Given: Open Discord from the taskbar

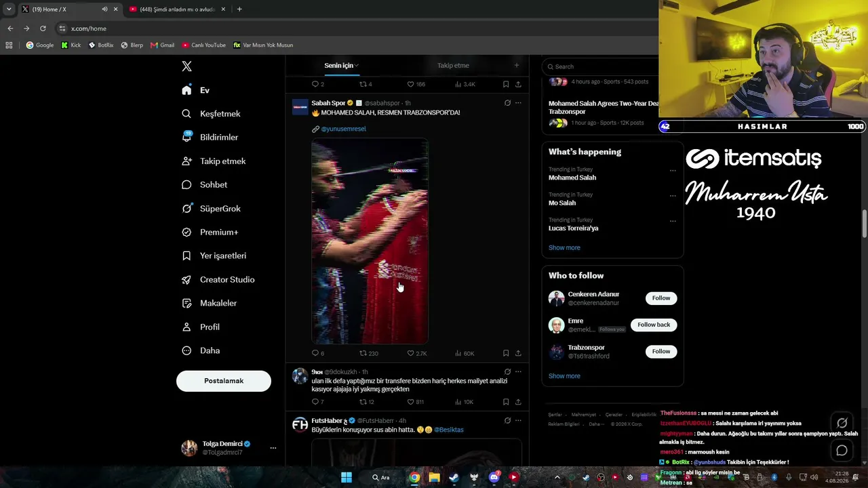Looking at the screenshot, I should 494,477.
